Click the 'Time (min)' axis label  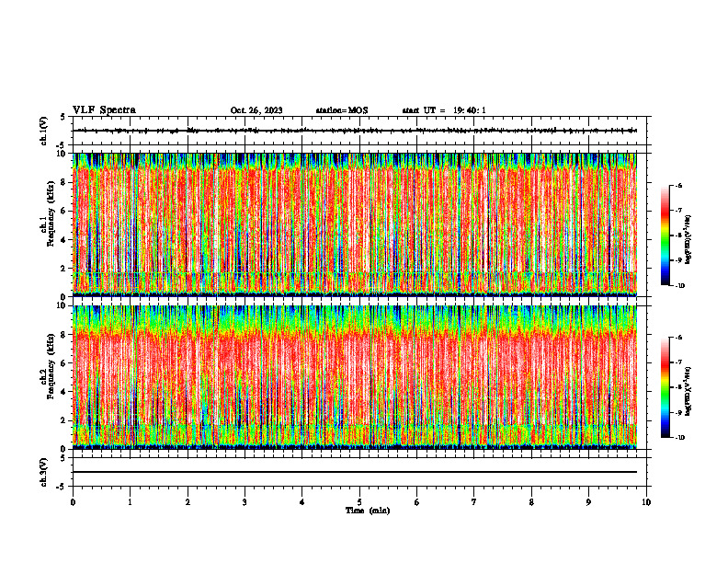pos(368,511)
